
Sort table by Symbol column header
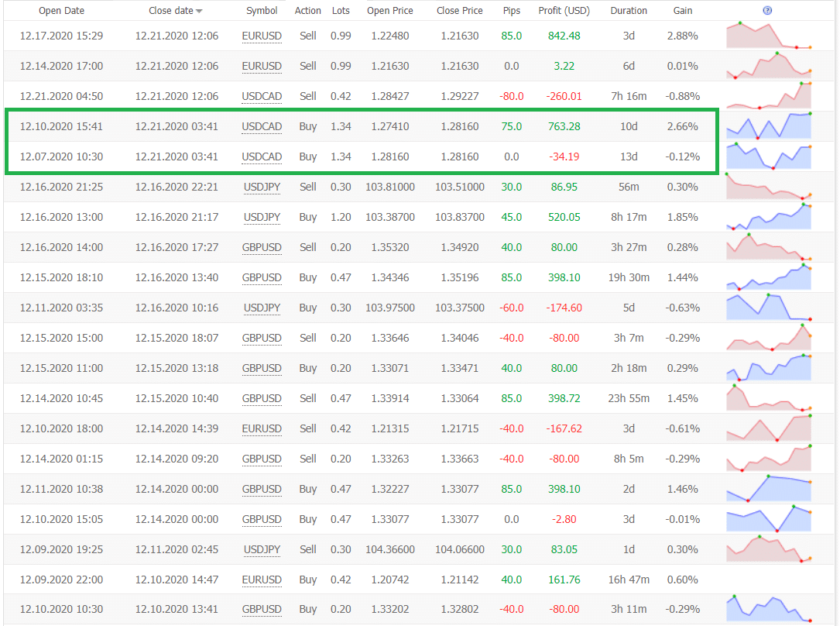coord(262,11)
